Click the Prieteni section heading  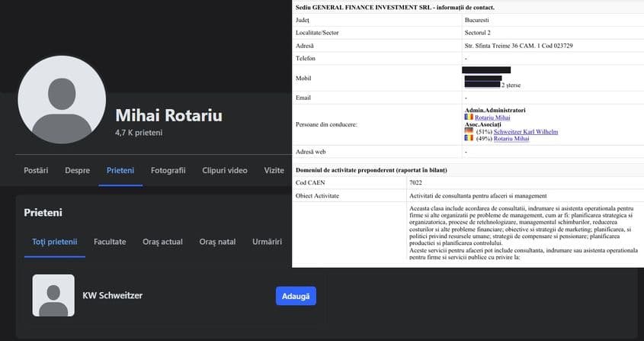(x=43, y=213)
